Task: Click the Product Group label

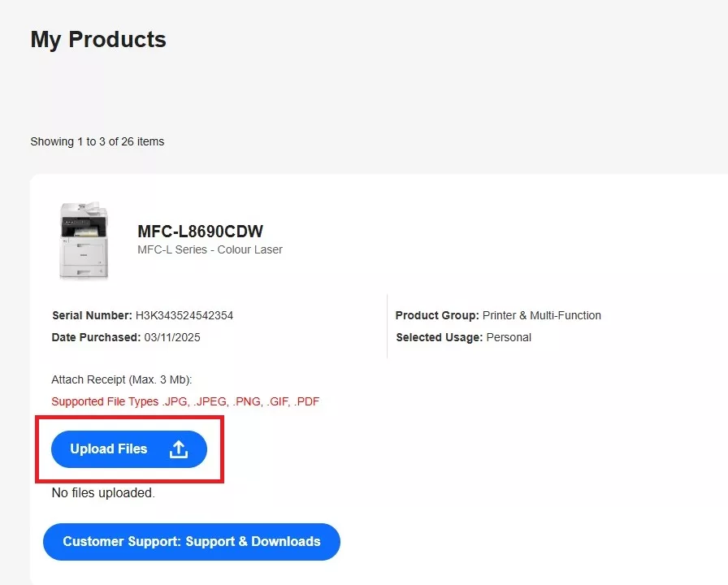Action: (x=437, y=315)
